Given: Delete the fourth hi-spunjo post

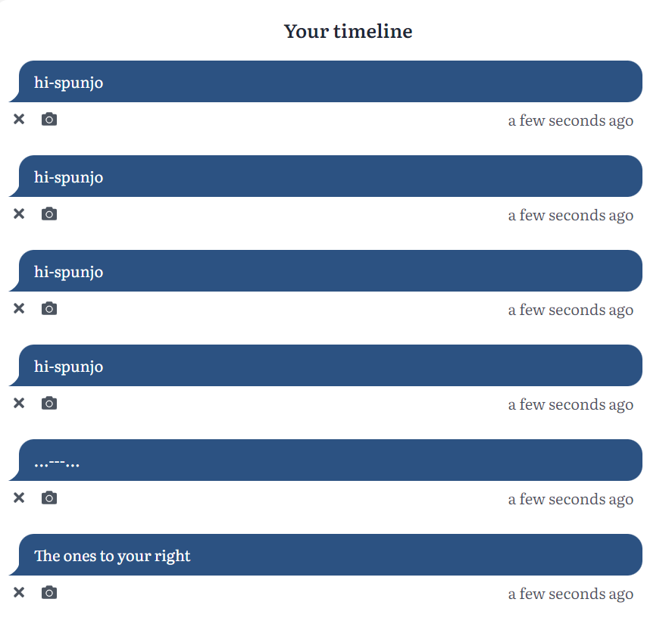Looking at the screenshot, I should [19, 403].
